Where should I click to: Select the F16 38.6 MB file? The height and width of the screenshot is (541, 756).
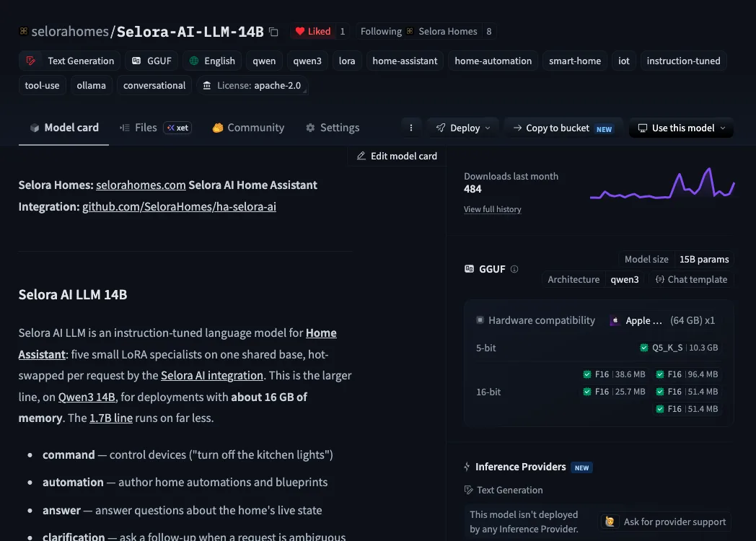pos(614,374)
